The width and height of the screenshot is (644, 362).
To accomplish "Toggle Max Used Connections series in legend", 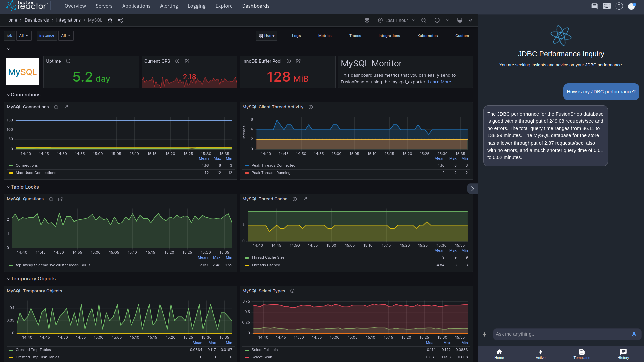I will [x=36, y=173].
